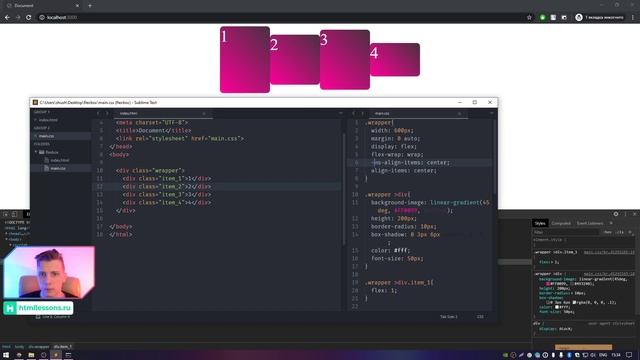Add a new style rule with plus icon

[630, 232]
